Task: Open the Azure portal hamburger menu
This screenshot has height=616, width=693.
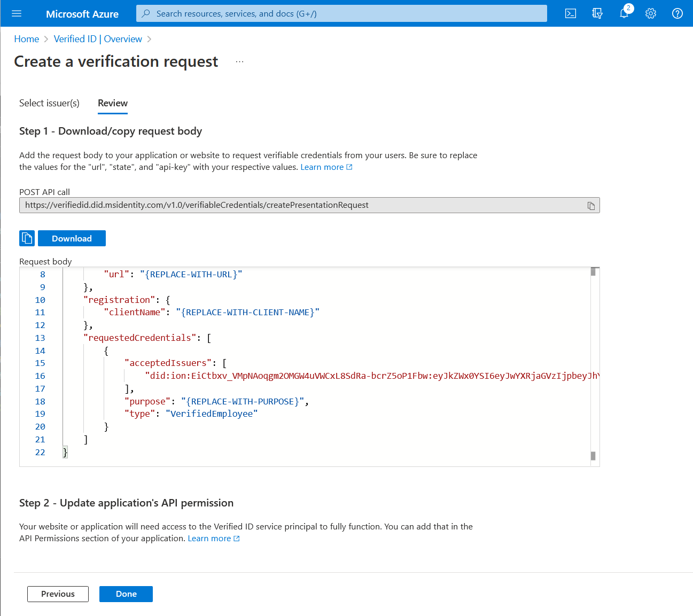Action: point(17,13)
